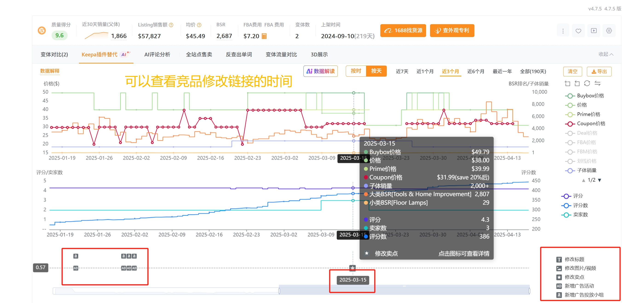This screenshot has height=303, width=644.
Task: Click the right handle of range slider
Action: coord(529,291)
